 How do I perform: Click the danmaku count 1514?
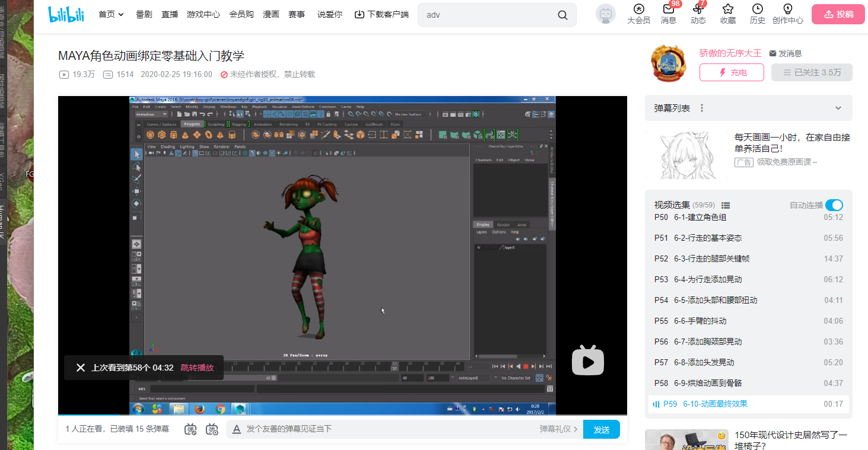[118, 75]
